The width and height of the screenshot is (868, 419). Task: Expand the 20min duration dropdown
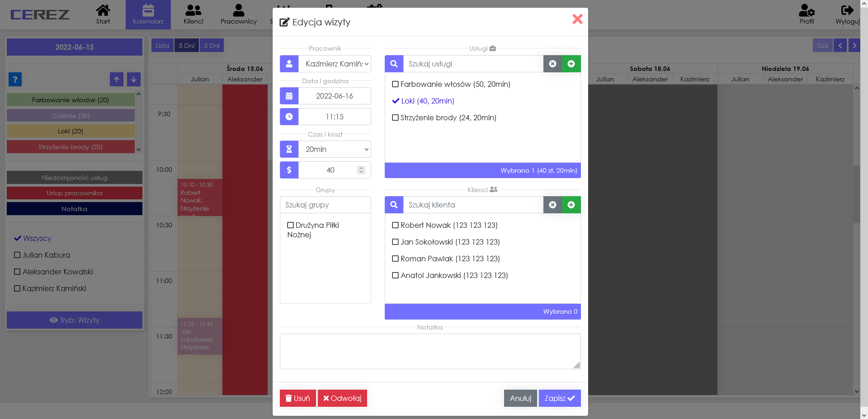(335, 149)
